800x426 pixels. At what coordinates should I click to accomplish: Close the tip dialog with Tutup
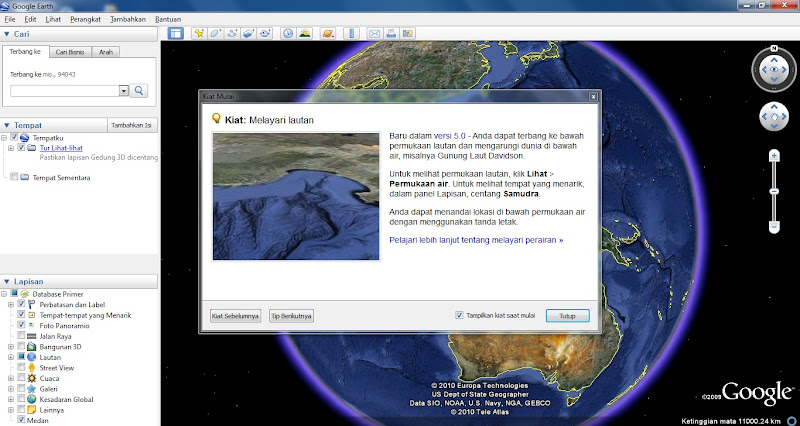[x=567, y=316]
